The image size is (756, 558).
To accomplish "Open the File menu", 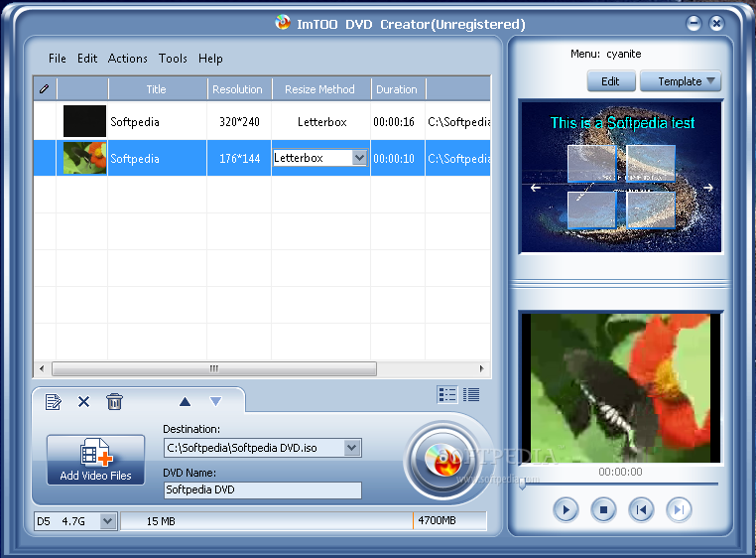I will click(57, 59).
